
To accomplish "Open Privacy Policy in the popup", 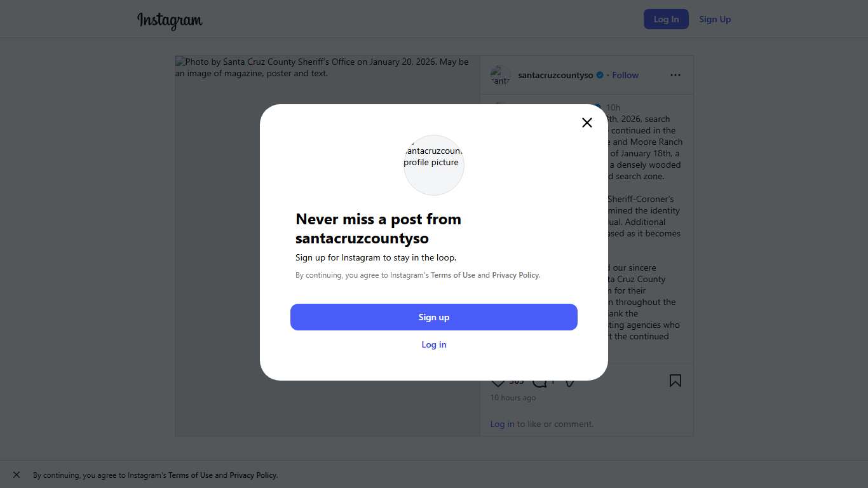I will (515, 275).
